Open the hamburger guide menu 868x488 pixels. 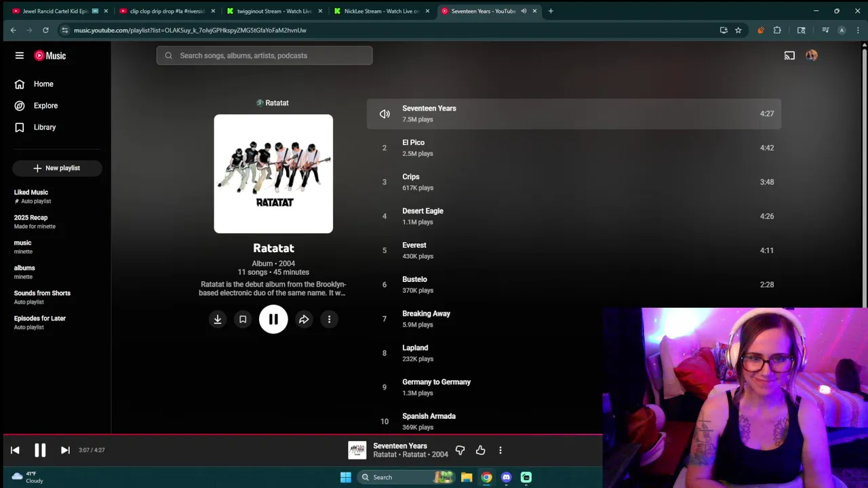point(20,56)
